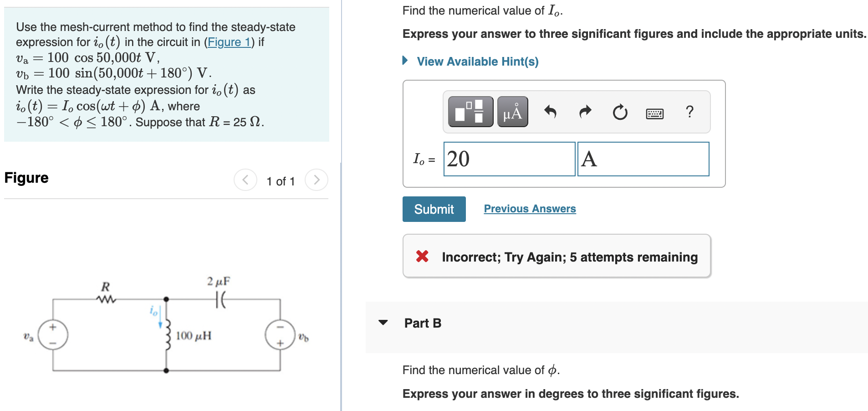This screenshot has width=868, height=411.
Task: Click the right figure navigation chevron
Action: coord(317,180)
